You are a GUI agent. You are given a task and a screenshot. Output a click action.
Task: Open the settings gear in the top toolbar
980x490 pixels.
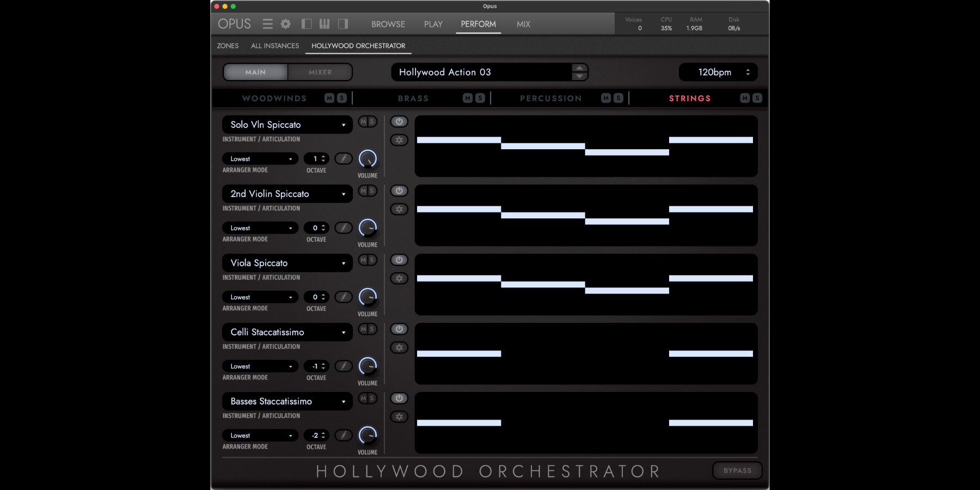[x=285, y=24]
